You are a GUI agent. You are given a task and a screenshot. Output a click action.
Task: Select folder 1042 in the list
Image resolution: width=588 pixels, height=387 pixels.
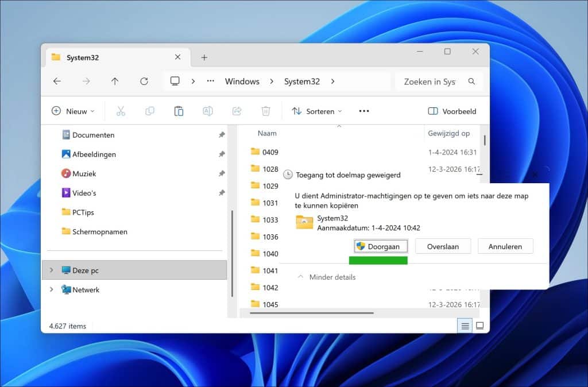point(270,288)
